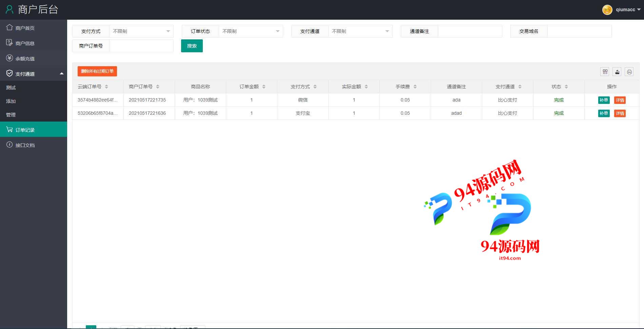The width and height of the screenshot is (644, 329).
Task: Click 补单 for order 20210517221636
Action: (x=604, y=113)
